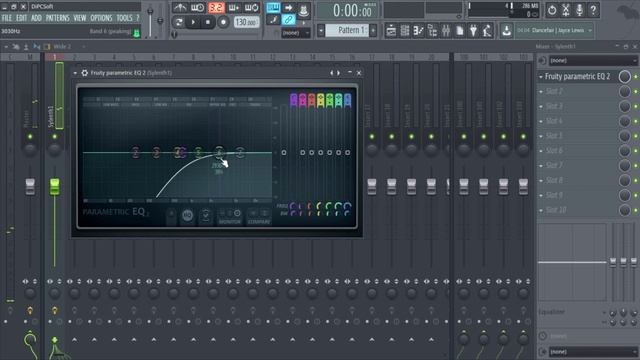Toggle the Sylenth1 track mute LED
The image size is (640, 360).
[x=55, y=136]
